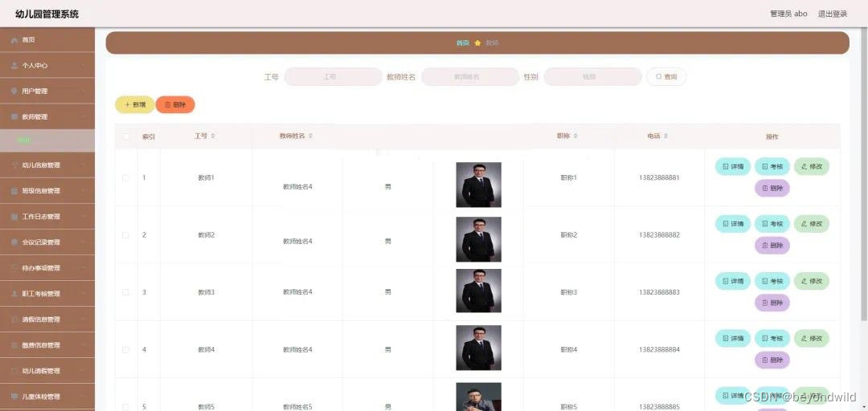Expand 班级信息管理 submenu arrow
Viewport: 868px width, 411px height.
point(83,191)
